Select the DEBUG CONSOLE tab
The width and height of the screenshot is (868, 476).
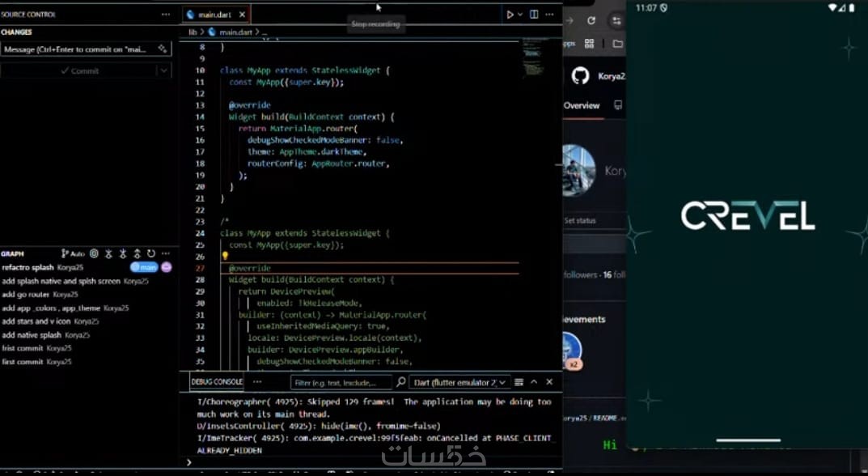click(x=217, y=382)
